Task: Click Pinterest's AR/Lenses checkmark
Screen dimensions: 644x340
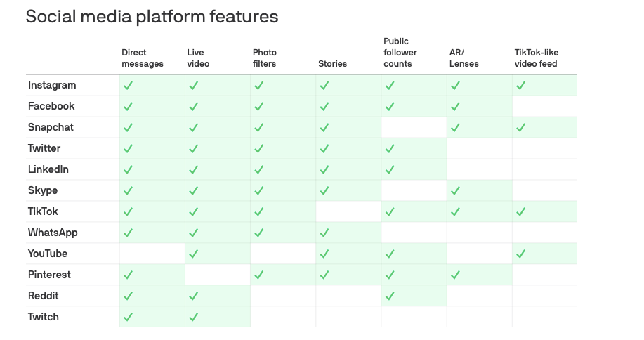Action: (x=455, y=275)
